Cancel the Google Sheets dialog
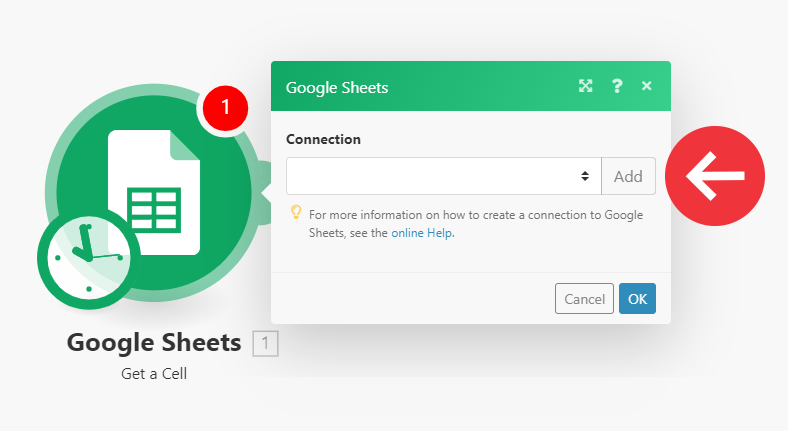Viewport: 788px width, 431px height. coord(584,298)
